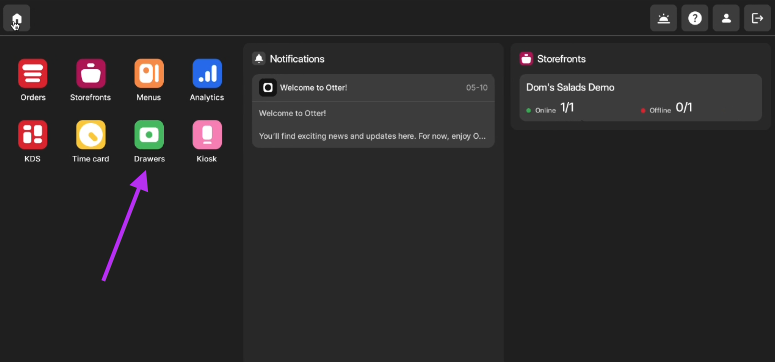Click the 'You'll find exciting news' message text
775x362 pixels.
click(372, 136)
